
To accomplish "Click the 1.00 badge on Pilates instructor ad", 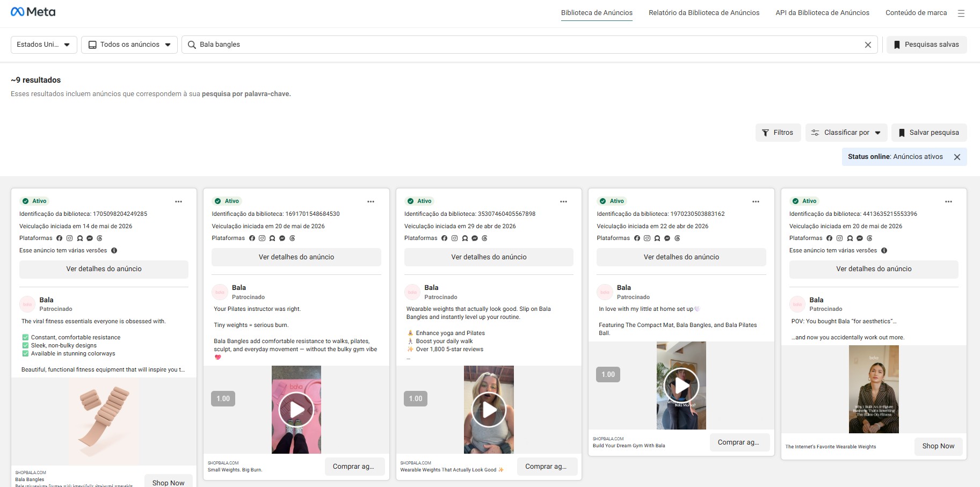I will click(223, 399).
